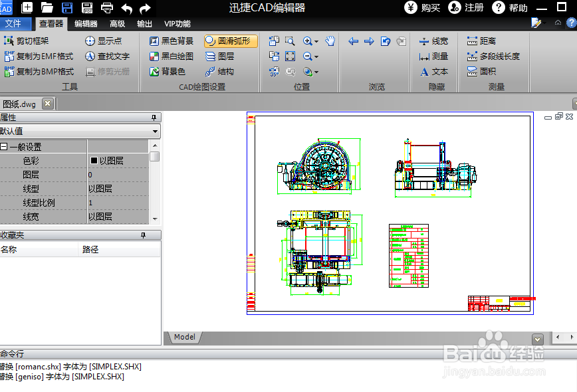Rotate view 35 degrees icon
Image resolution: width=577 pixels, height=392 pixels.
[x=274, y=71]
